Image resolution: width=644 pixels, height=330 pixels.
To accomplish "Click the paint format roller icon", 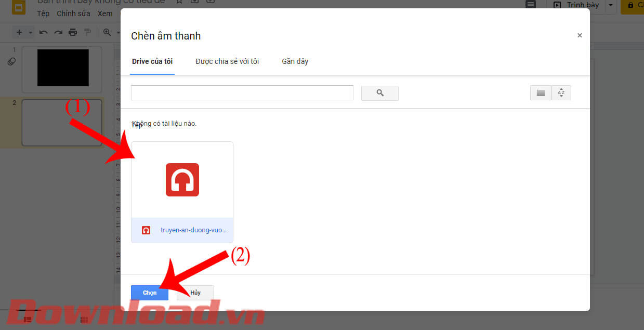I will pyautogui.click(x=87, y=32).
